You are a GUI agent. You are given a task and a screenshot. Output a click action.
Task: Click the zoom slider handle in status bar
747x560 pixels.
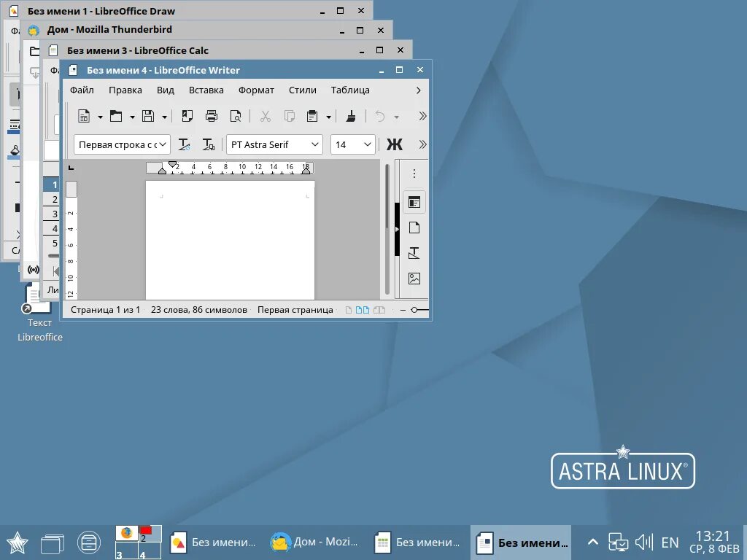[x=414, y=310]
